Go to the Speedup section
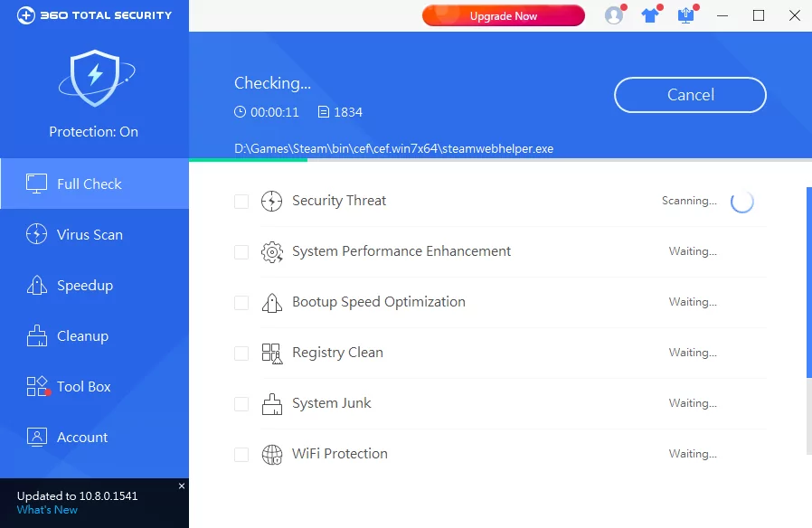The width and height of the screenshot is (812, 528). tap(95, 285)
